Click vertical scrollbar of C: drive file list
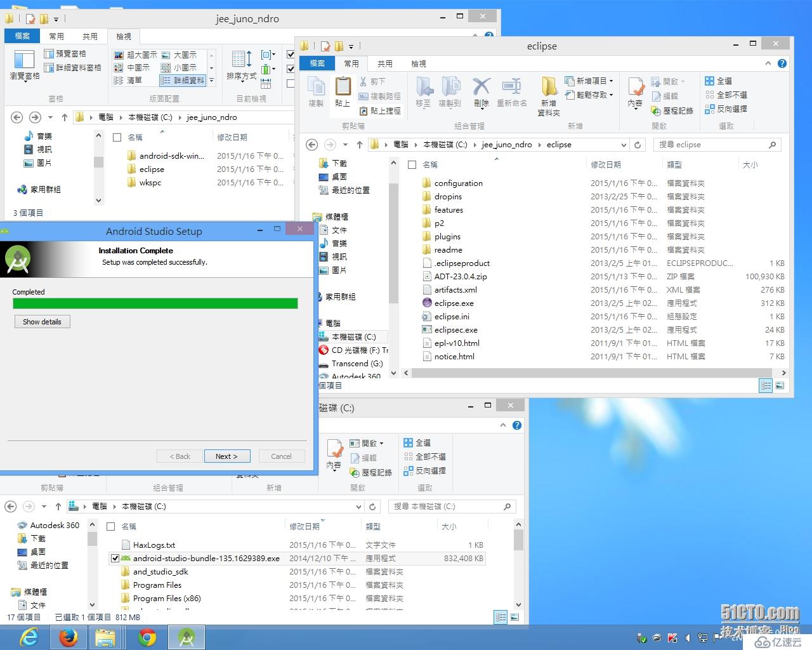 tap(518, 540)
